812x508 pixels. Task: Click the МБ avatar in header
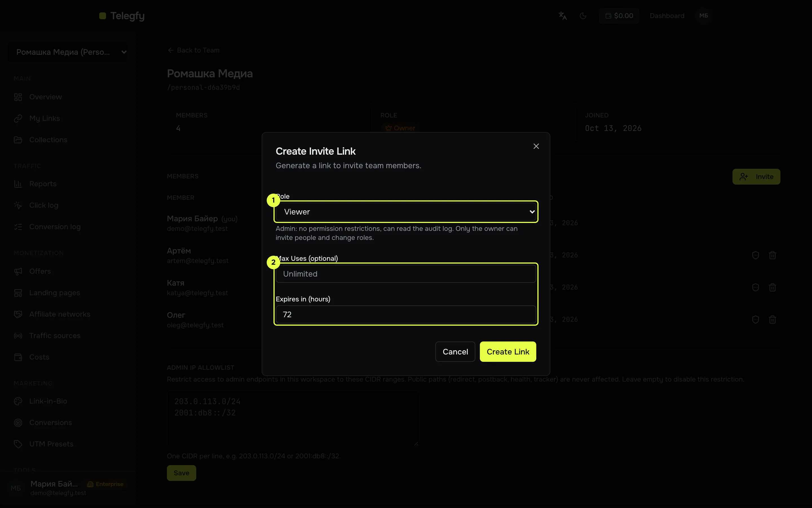[704, 16]
